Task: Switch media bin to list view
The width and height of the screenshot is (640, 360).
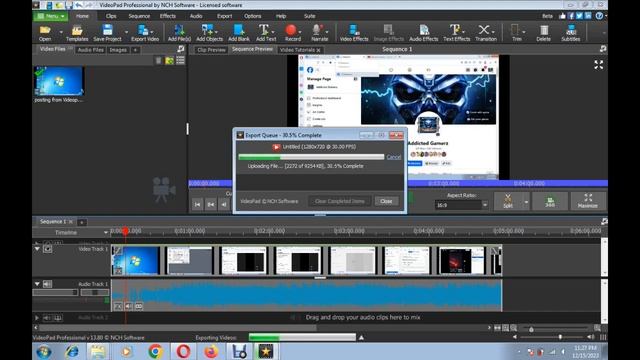Action: [180, 60]
